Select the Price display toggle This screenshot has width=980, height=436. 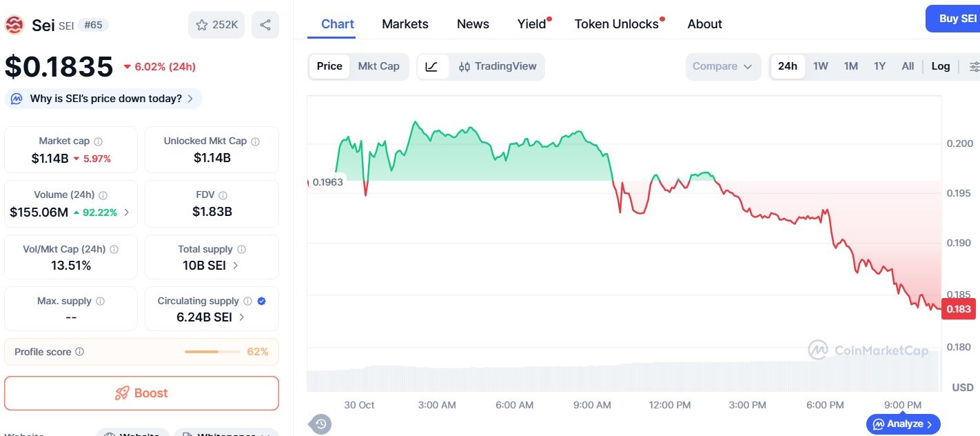pyautogui.click(x=329, y=66)
